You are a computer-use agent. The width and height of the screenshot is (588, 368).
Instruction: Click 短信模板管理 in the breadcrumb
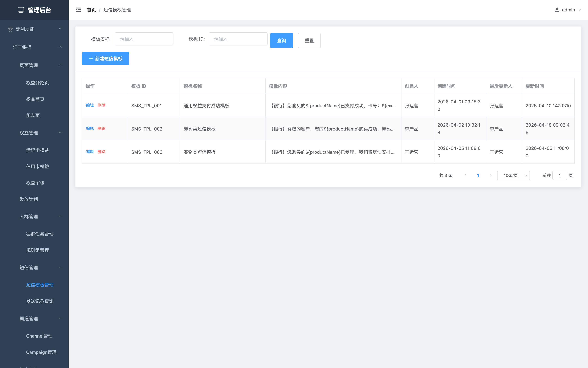pyautogui.click(x=117, y=10)
